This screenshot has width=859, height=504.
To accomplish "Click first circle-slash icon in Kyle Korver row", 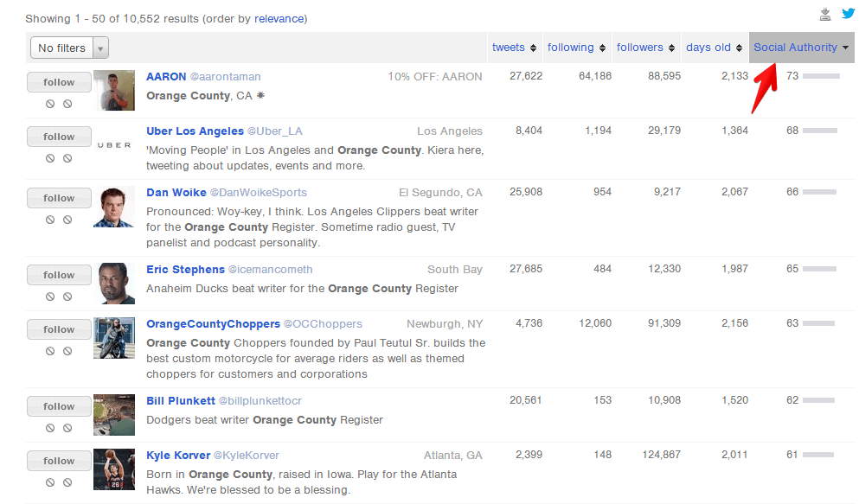I will click(50, 482).
